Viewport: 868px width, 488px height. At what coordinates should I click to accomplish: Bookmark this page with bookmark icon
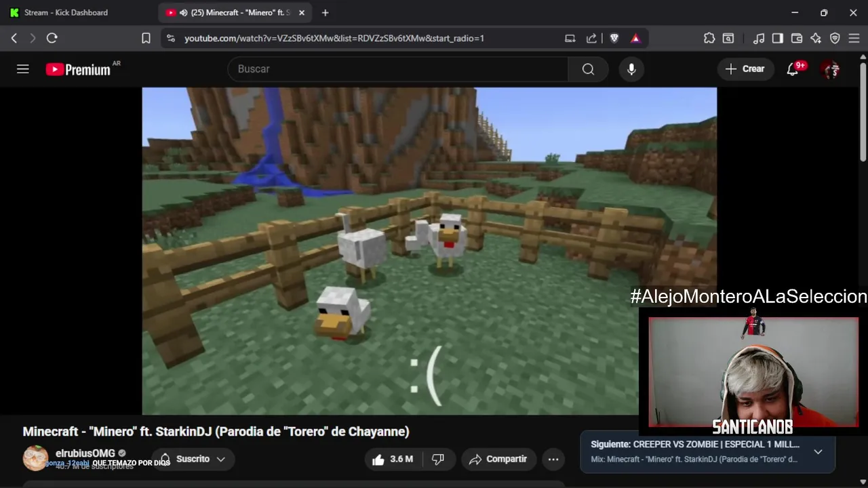(x=146, y=39)
